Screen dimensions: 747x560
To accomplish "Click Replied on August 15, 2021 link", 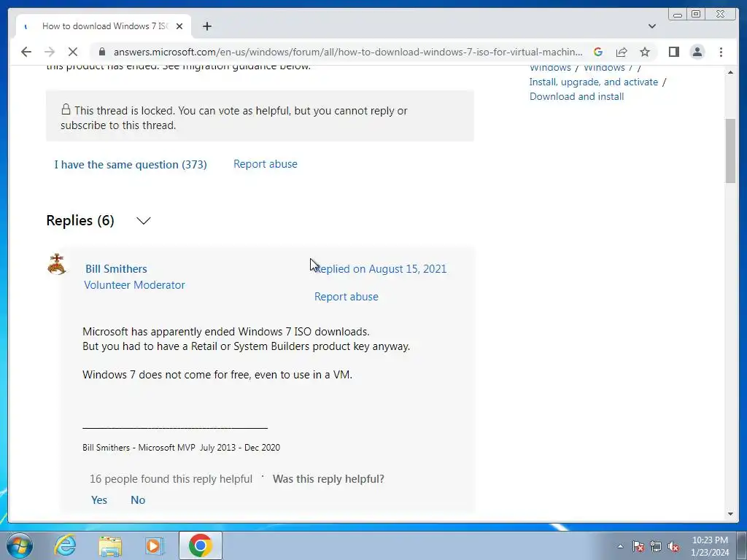I will pyautogui.click(x=381, y=268).
